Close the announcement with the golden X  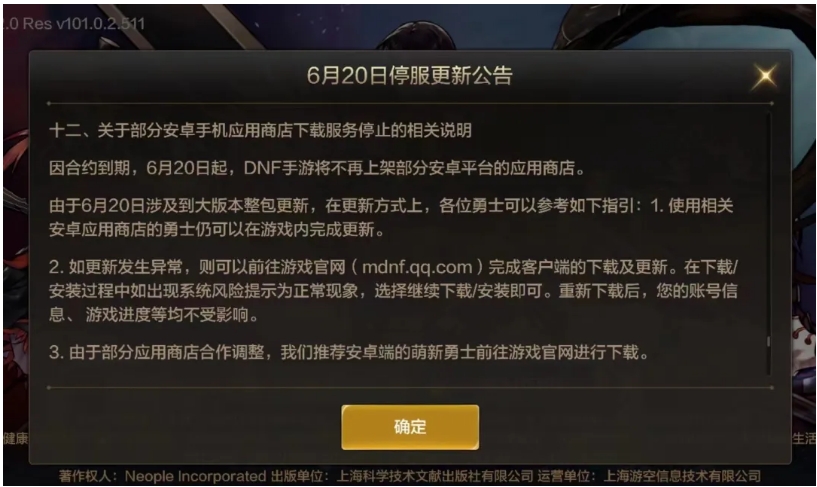tap(765, 77)
